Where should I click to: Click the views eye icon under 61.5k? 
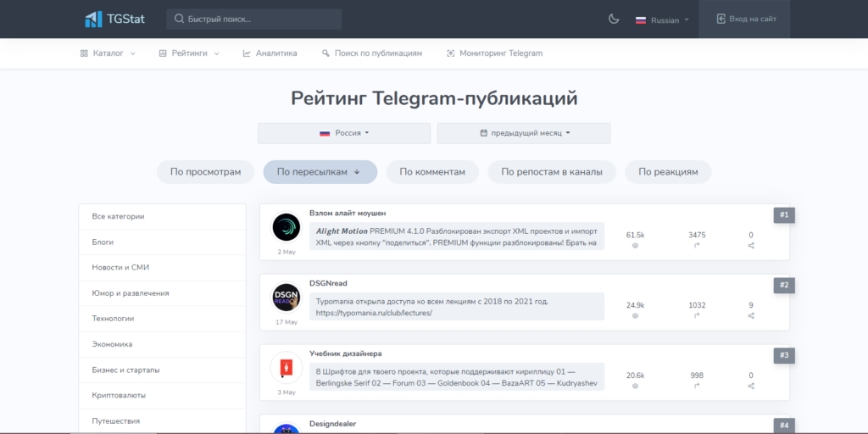[635, 246]
